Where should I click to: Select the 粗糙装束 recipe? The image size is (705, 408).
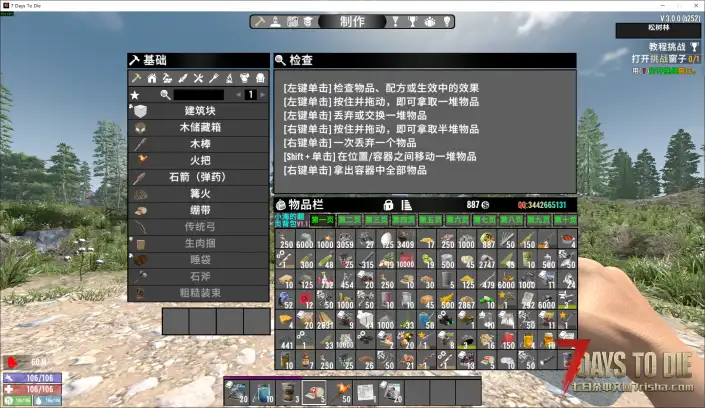[199, 293]
